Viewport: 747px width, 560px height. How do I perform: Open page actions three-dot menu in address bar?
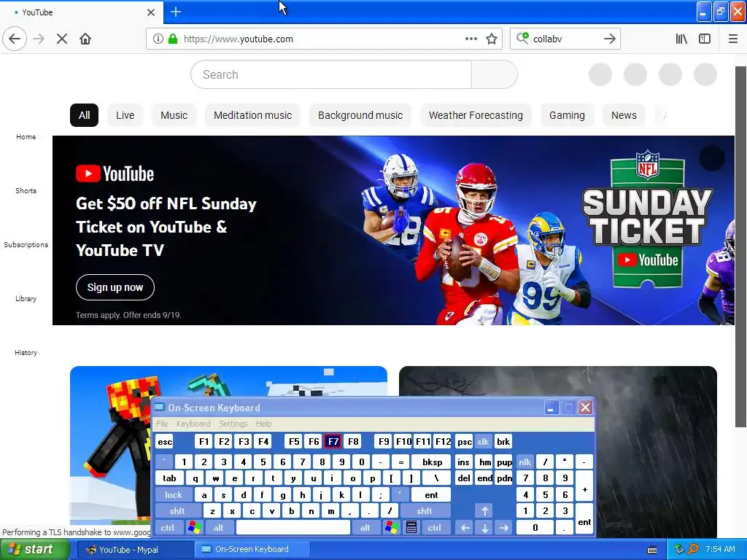471,39
